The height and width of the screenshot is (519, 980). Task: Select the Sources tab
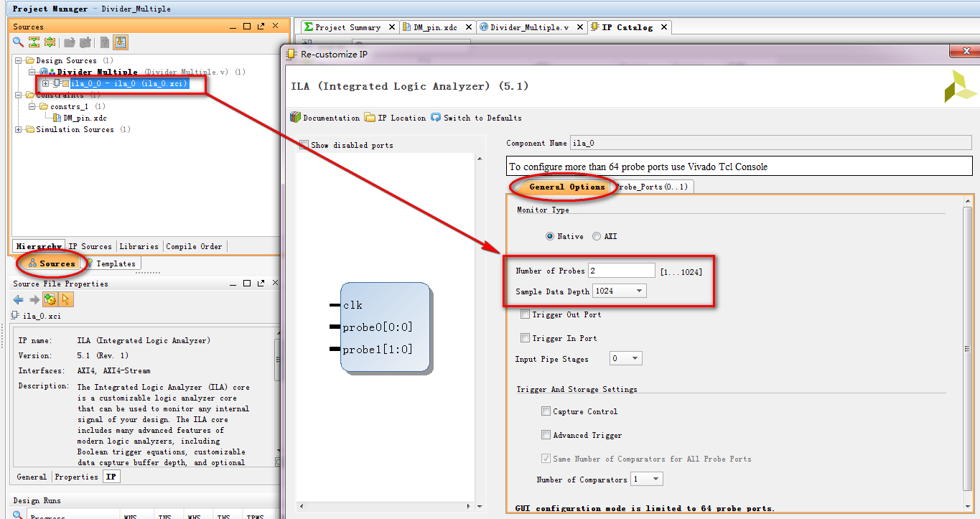[52, 263]
